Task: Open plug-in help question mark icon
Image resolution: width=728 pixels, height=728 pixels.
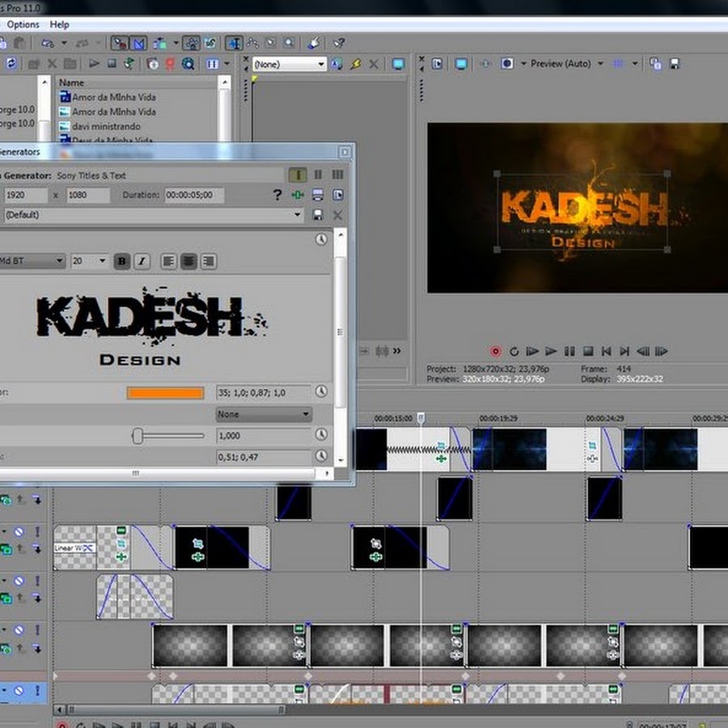Action: [277, 195]
